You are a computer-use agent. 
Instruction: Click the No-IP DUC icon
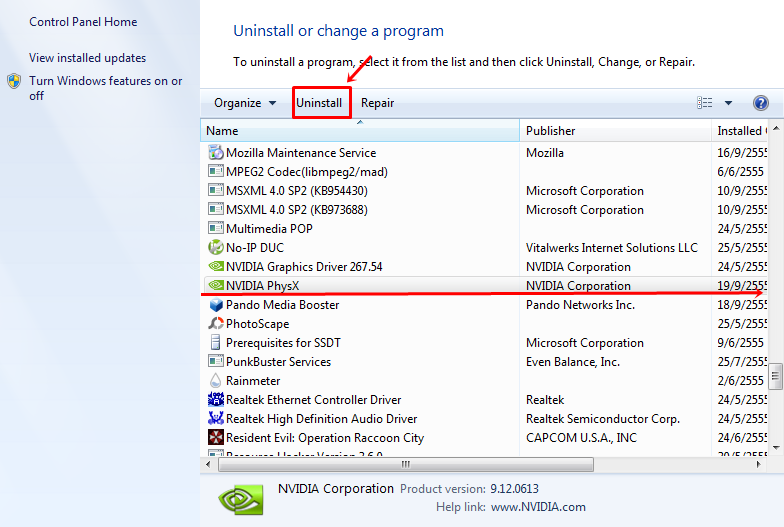(216, 247)
